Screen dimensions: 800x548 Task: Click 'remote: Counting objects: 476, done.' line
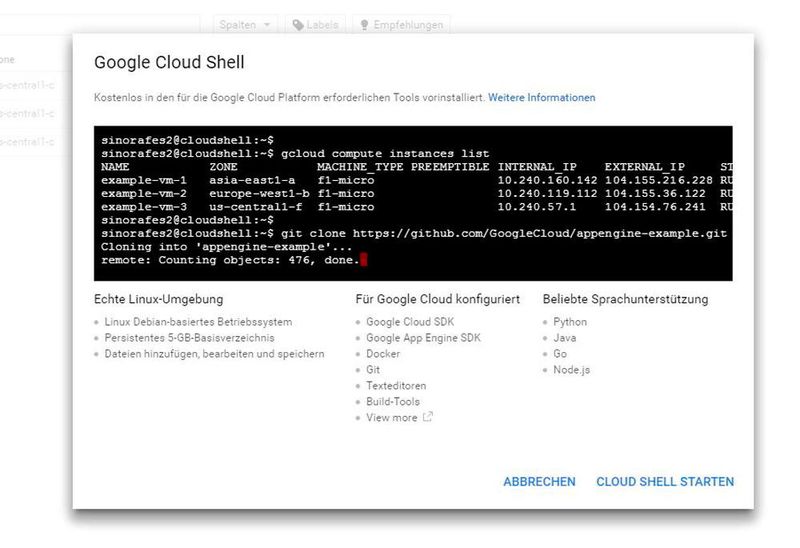[231, 260]
